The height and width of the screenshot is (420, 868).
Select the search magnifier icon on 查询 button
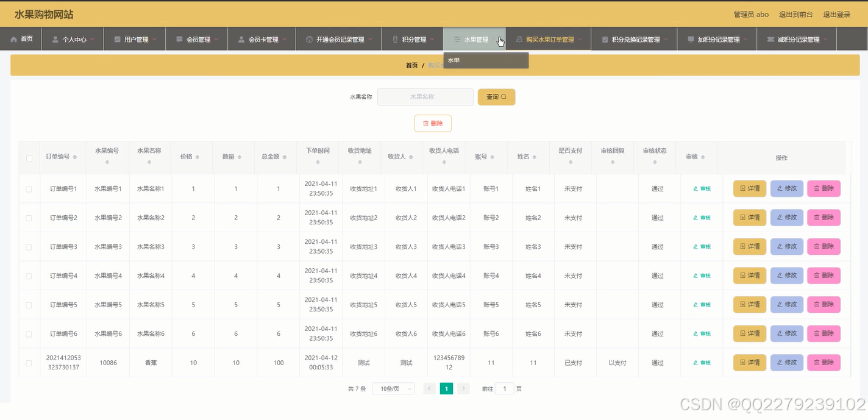(503, 96)
